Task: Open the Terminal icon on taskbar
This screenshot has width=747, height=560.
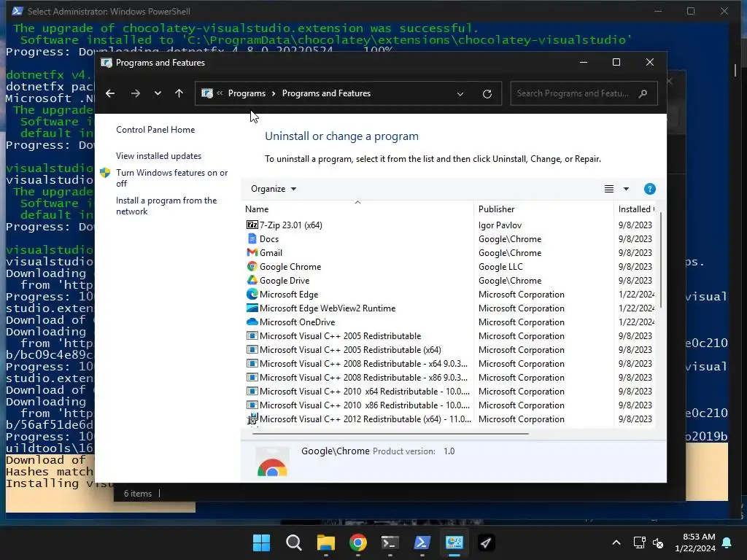Action: pyautogui.click(x=390, y=542)
